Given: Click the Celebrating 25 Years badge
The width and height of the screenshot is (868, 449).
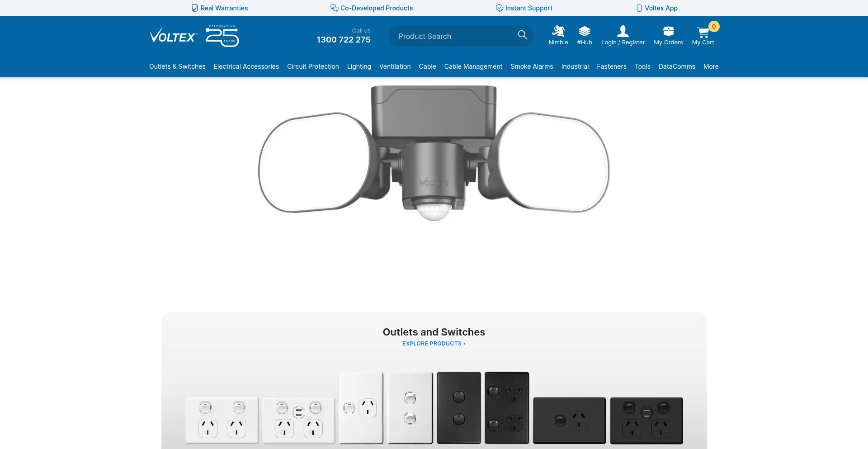Looking at the screenshot, I should pyautogui.click(x=222, y=36).
